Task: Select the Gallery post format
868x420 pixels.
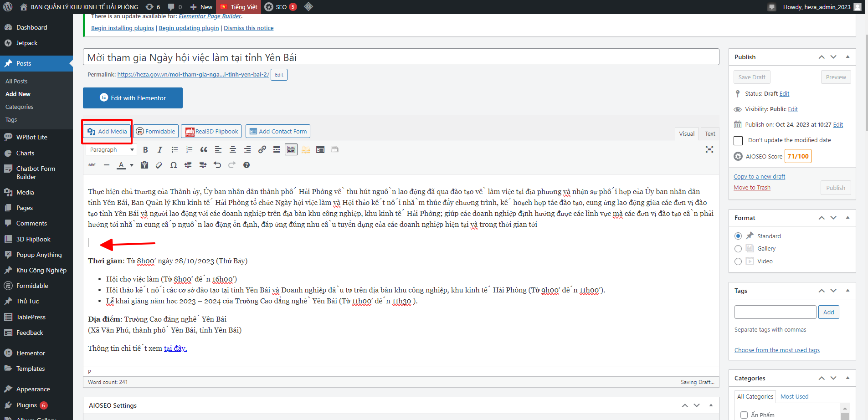Action: 738,249
